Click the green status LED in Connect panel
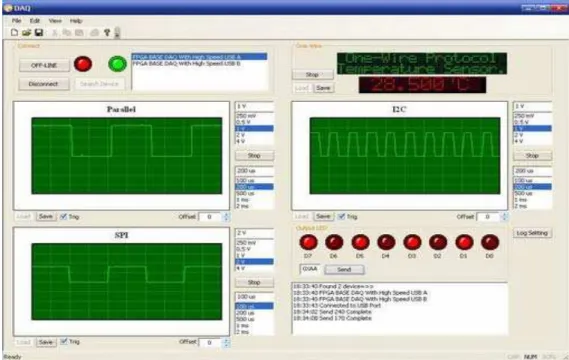The image size is (569, 360). (x=118, y=64)
